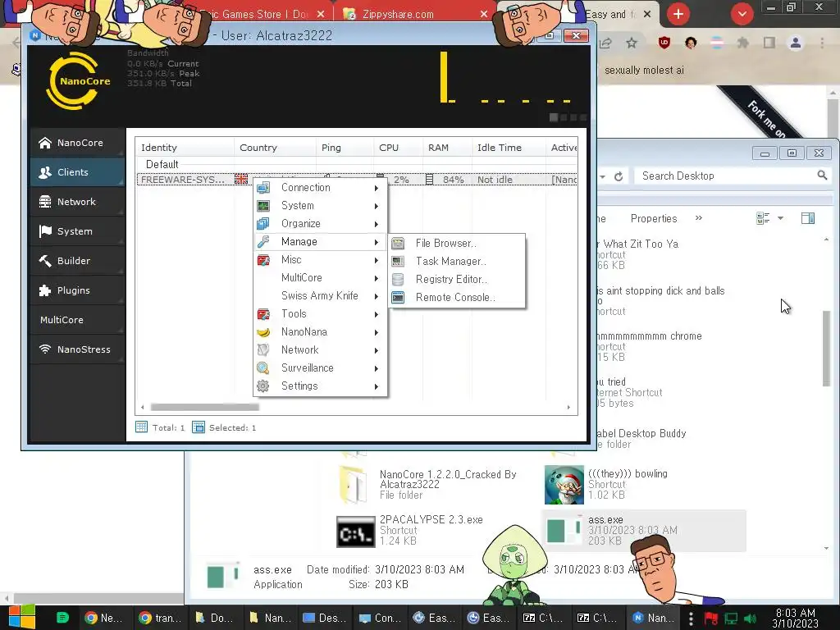The width and height of the screenshot is (840, 630).
Task: Sort clients by the Idle Time column
Action: coord(509,148)
